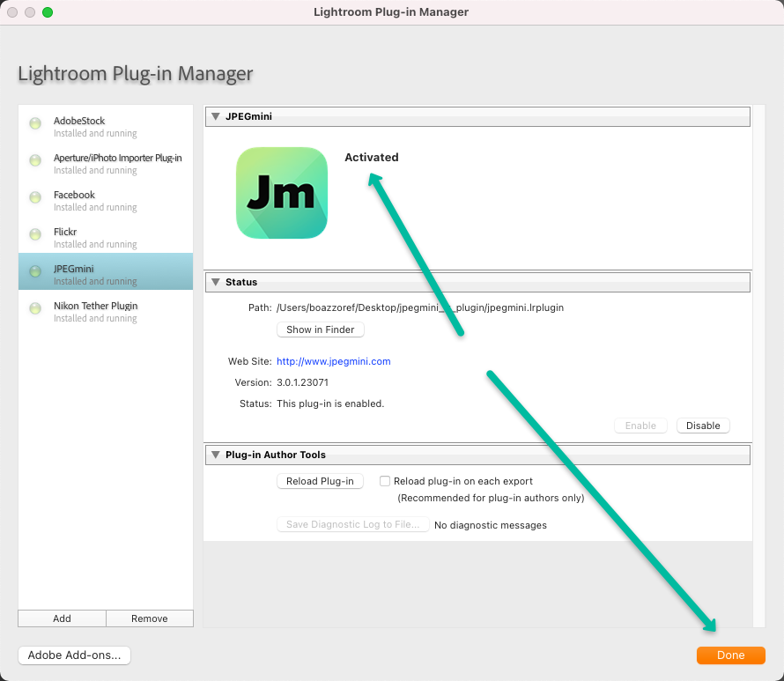This screenshot has width=784, height=681.
Task: Click the orange Done button
Action: [730, 655]
